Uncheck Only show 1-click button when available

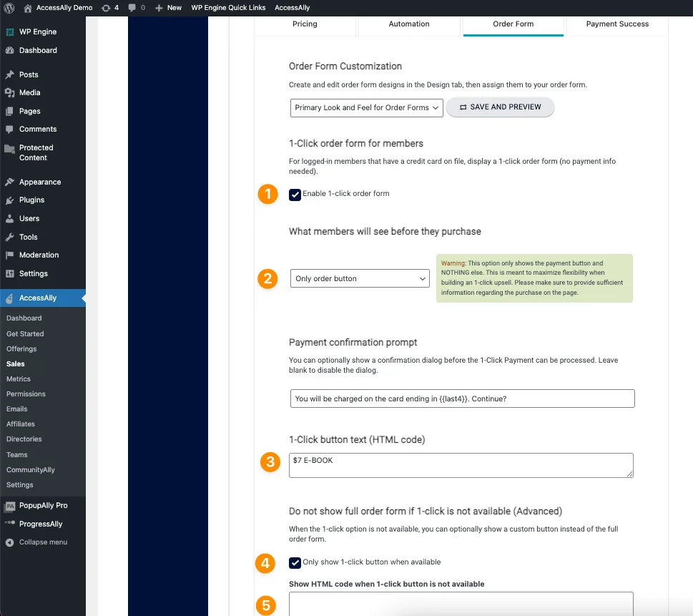[x=295, y=562]
